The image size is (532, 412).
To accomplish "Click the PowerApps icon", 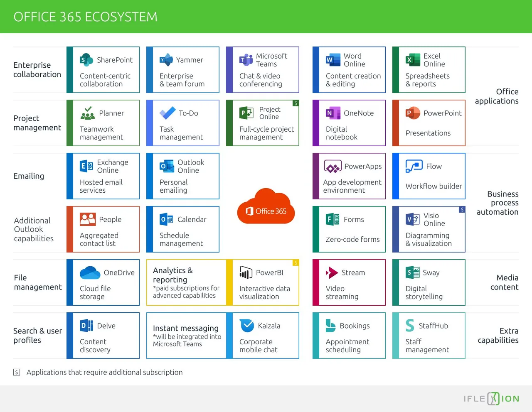I will (x=332, y=167).
